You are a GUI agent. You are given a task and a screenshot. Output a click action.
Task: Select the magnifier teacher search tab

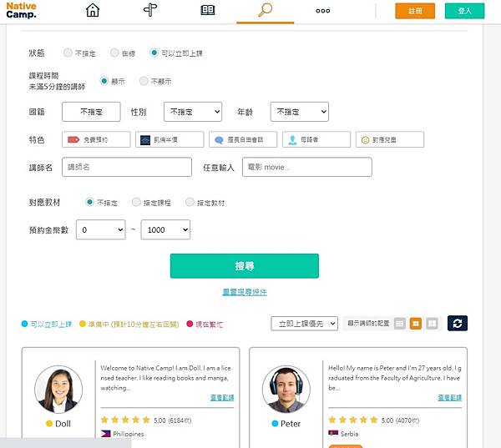[x=266, y=10]
